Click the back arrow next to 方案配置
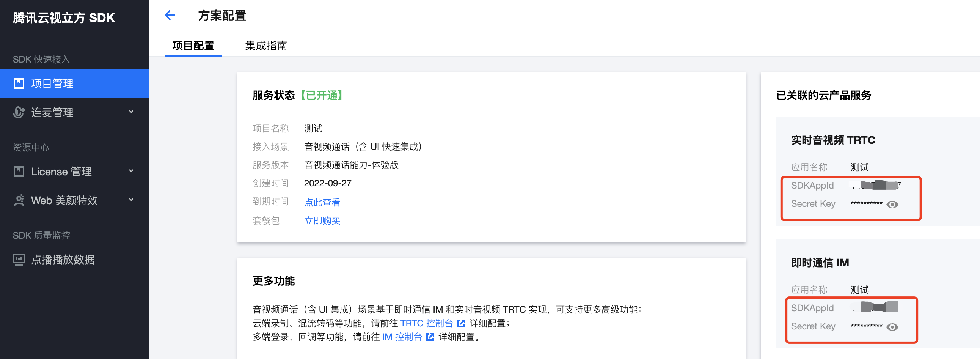 click(170, 15)
